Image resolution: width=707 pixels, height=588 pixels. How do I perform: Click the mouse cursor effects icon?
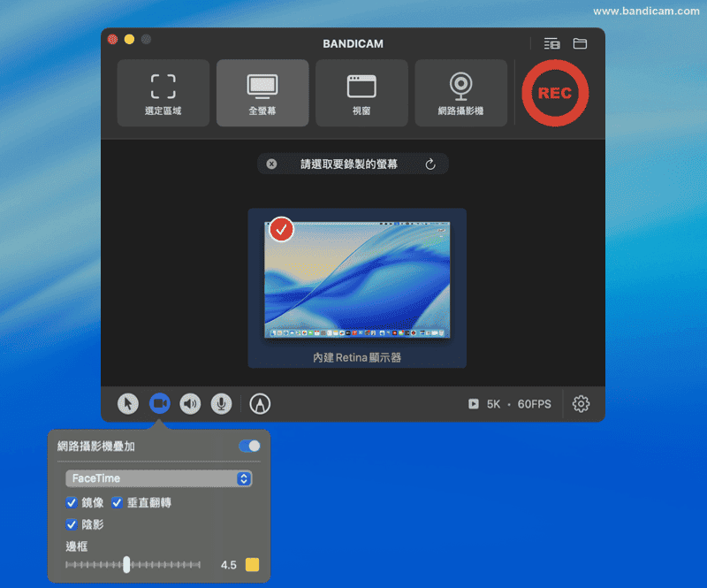[x=128, y=404]
